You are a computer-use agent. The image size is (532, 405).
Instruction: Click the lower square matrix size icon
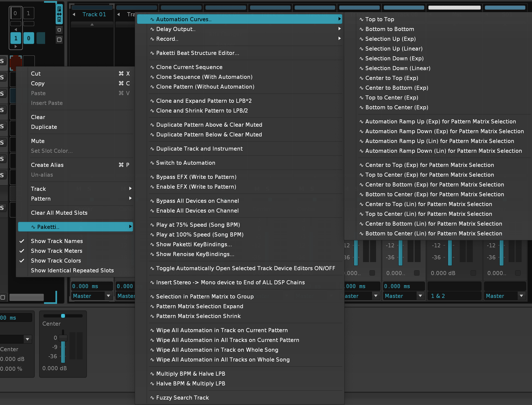pyautogui.click(x=59, y=40)
